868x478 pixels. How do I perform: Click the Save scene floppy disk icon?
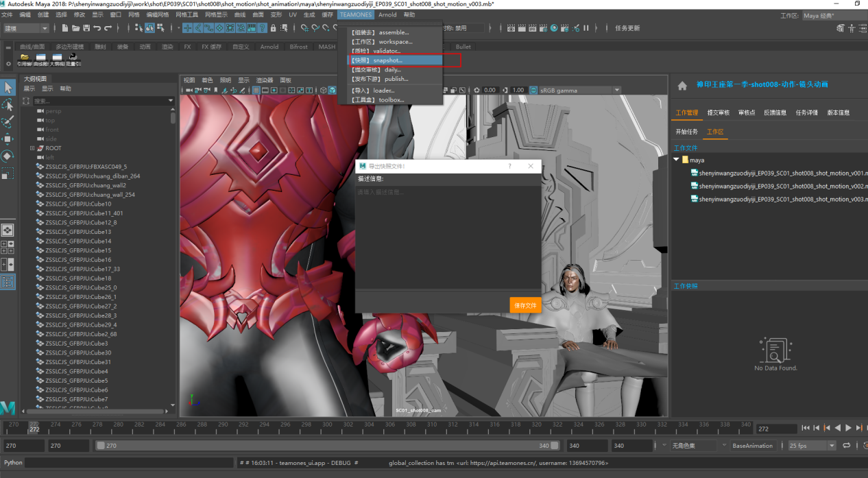86,28
